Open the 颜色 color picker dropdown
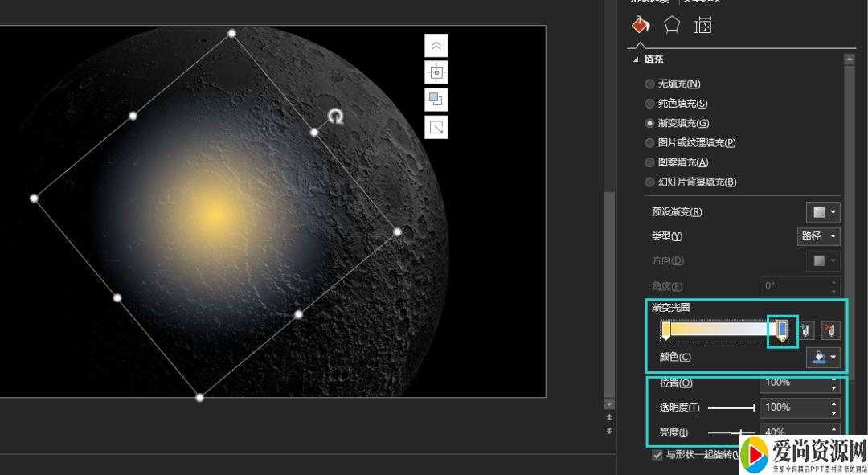 click(x=825, y=358)
